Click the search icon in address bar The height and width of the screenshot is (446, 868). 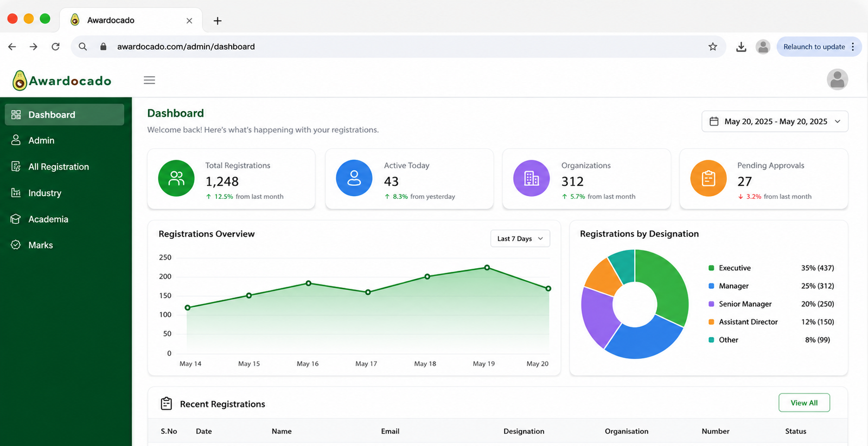(x=82, y=47)
